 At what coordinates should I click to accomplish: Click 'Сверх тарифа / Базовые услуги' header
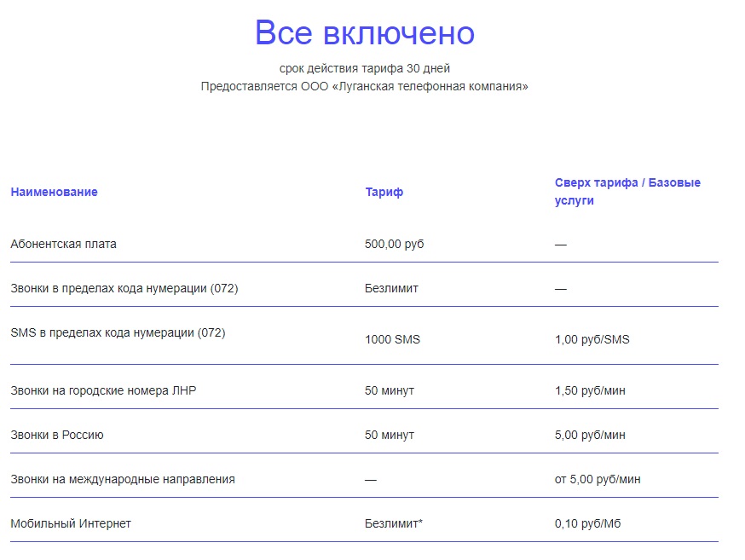click(x=627, y=192)
